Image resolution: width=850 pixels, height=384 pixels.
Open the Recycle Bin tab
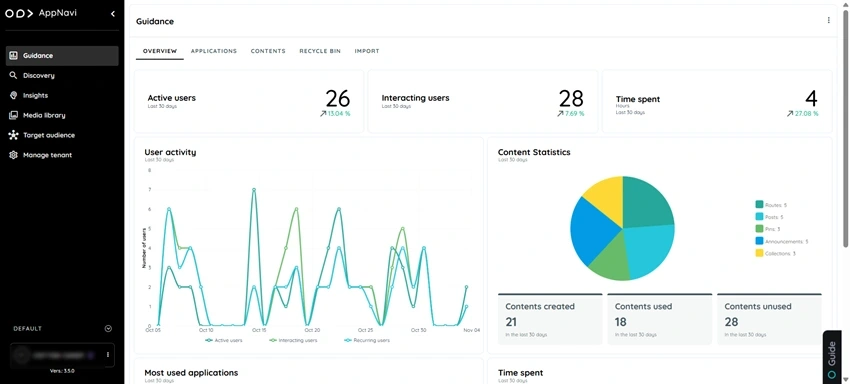pos(320,51)
